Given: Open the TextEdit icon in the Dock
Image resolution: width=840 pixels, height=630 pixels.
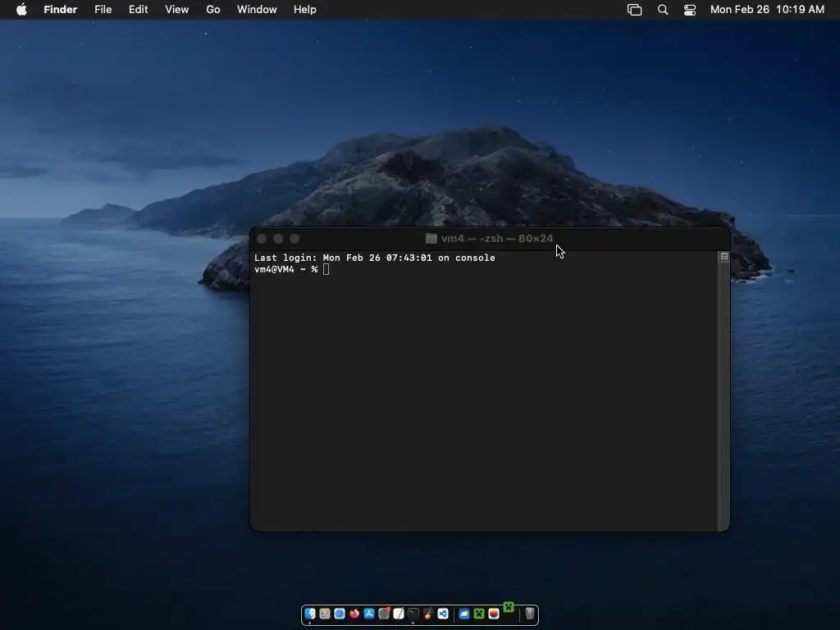Looking at the screenshot, I should point(399,614).
